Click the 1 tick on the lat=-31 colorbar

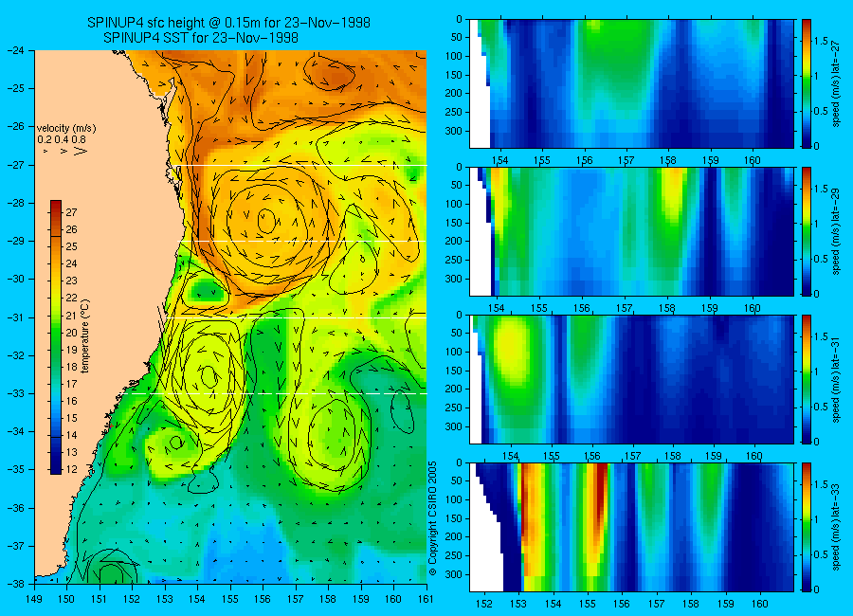click(817, 371)
